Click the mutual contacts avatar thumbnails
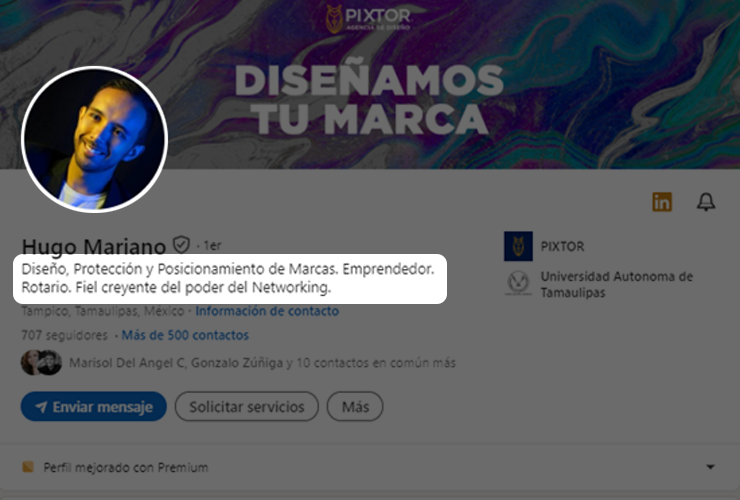Image resolution: width=740 pixels, height=500 pixels. tap(42, 363)
